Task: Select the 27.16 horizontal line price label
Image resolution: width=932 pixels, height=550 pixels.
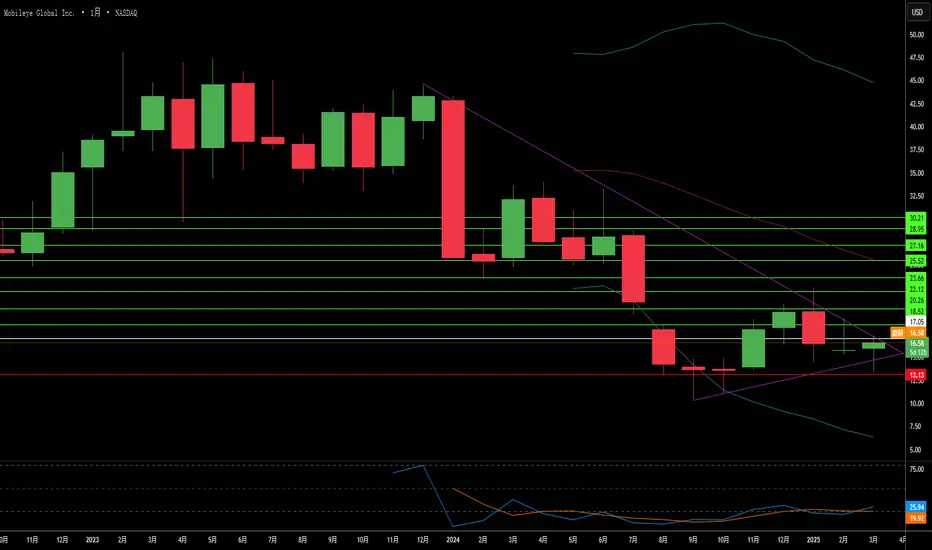Action: [x=916, y=246]
